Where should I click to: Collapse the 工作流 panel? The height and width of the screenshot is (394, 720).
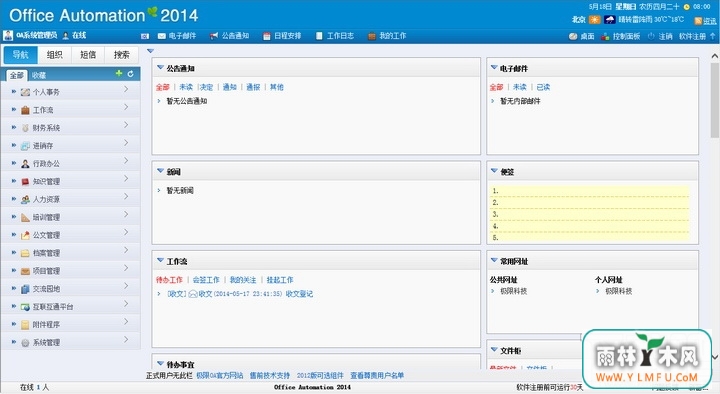[160, 260]
